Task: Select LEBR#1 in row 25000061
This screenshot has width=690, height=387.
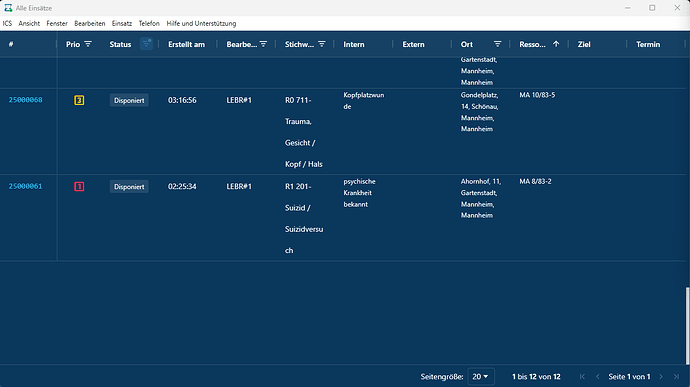Action: point(239,187)
